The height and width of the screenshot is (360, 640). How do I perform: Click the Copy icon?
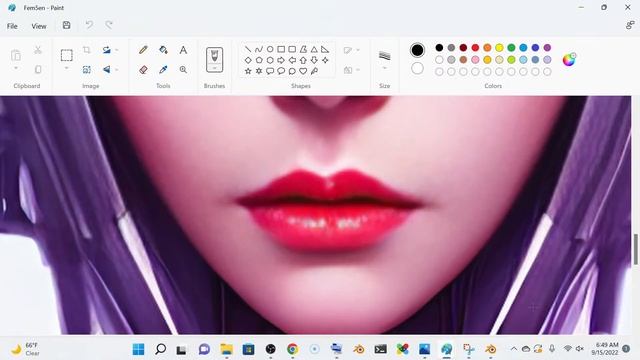point(38,69)
